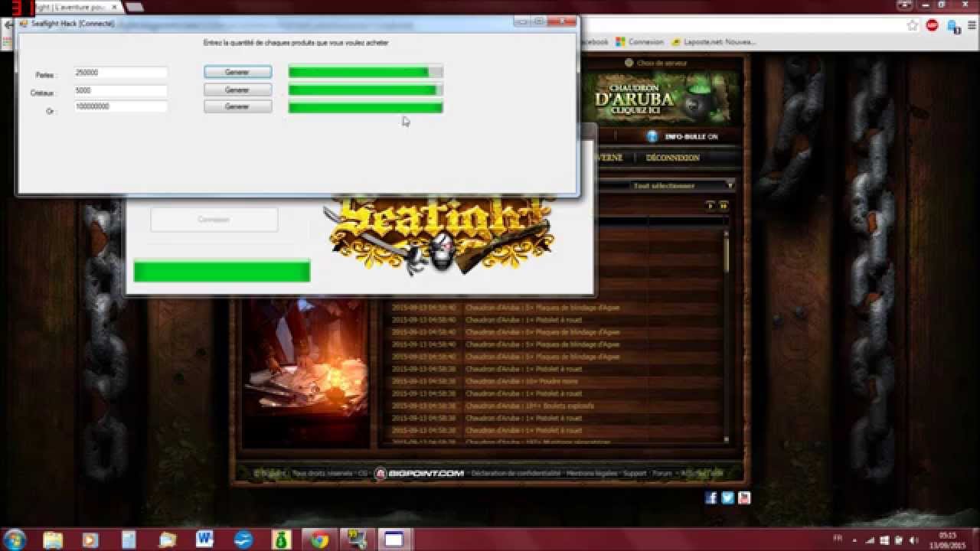Click the Generer button for Or
Viewport: 980px width, 551px height.
pos(237,106)
